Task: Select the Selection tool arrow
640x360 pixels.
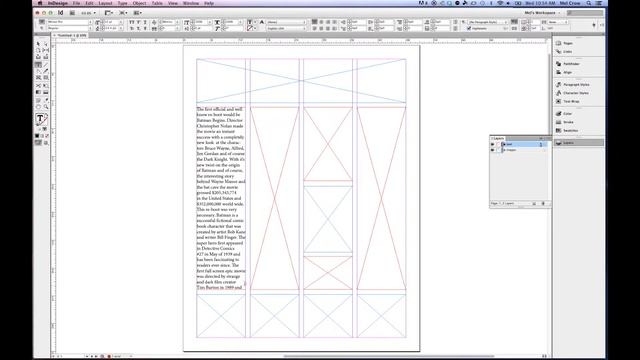Action: (x=38, y=43)
